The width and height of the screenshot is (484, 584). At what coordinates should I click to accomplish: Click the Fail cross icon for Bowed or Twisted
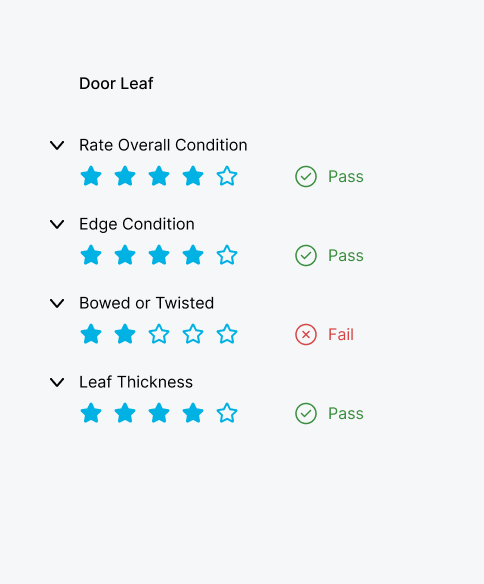(306, 334)
